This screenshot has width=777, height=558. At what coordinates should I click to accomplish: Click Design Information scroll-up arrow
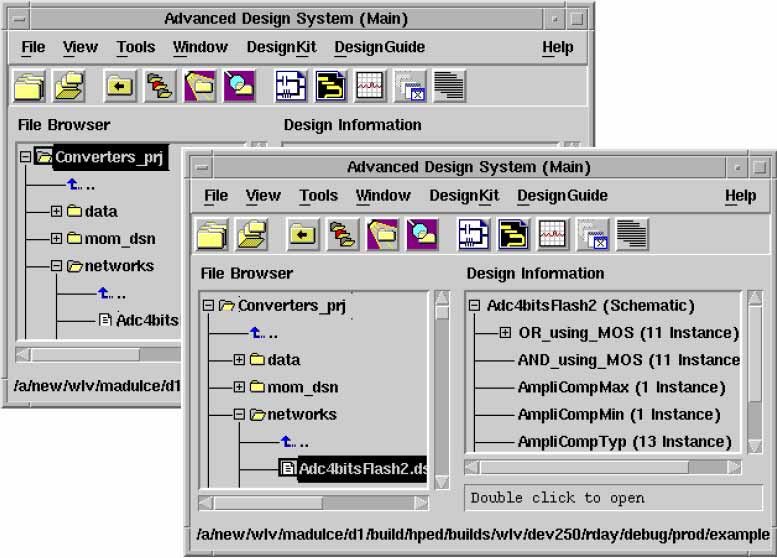[x=755, y=298]
